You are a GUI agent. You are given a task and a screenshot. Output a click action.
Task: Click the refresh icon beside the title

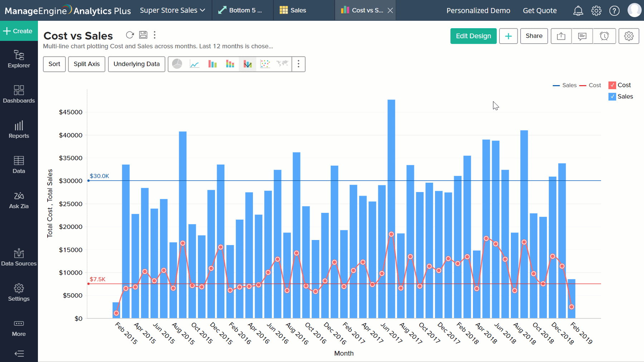(x=130, y=35)
